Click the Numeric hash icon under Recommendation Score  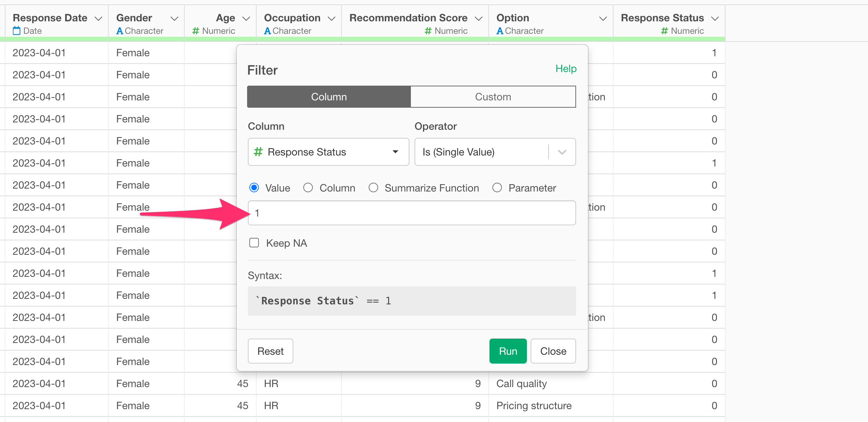point(428,31)
